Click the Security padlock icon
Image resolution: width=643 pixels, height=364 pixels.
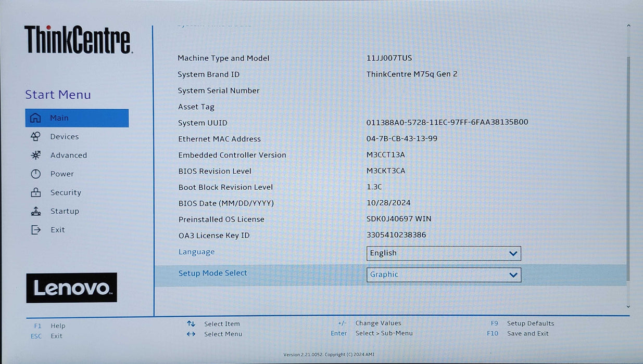click(35, 192)
